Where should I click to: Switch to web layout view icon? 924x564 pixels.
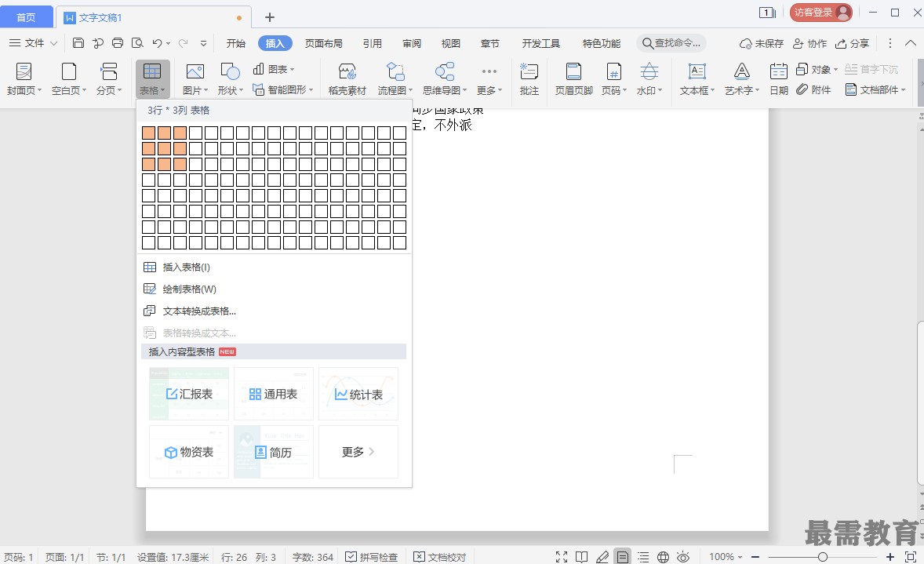(x=663, y=557)
